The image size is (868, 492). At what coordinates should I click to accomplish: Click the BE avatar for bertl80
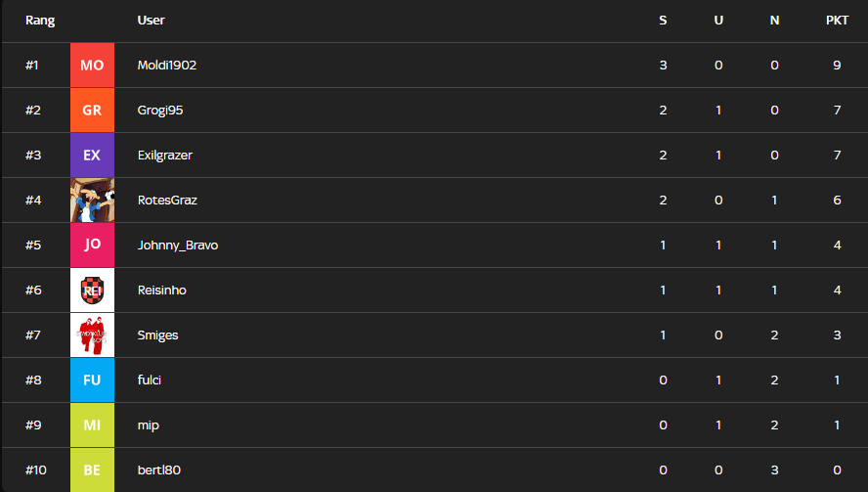pos(93,470)
